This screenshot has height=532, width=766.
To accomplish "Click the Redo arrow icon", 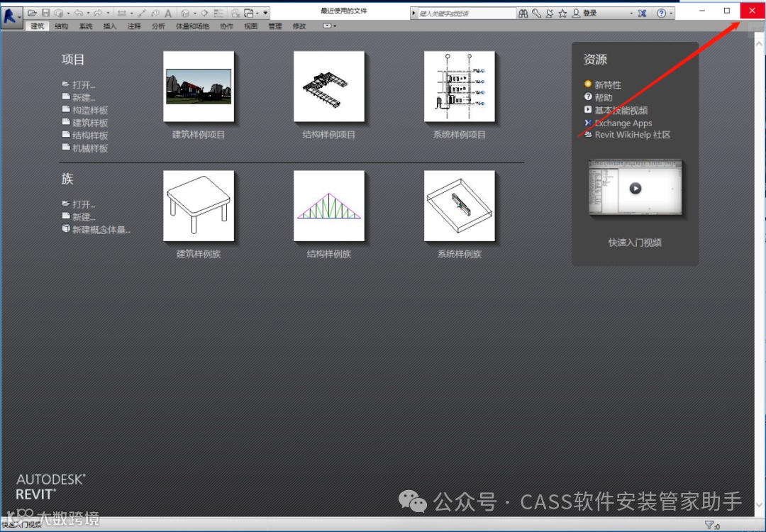I will click(x=98, y=13).
